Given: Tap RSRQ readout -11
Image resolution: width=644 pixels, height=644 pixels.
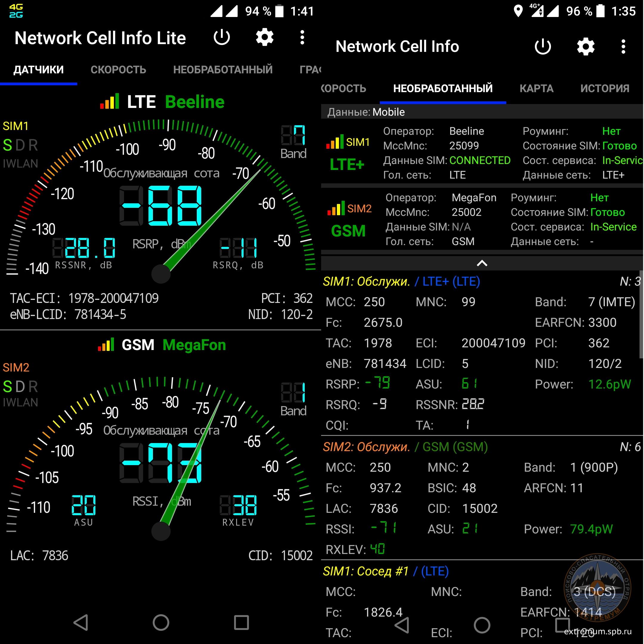Looking at the screenshot, I should pyautogui.click(x=238, y=248).
